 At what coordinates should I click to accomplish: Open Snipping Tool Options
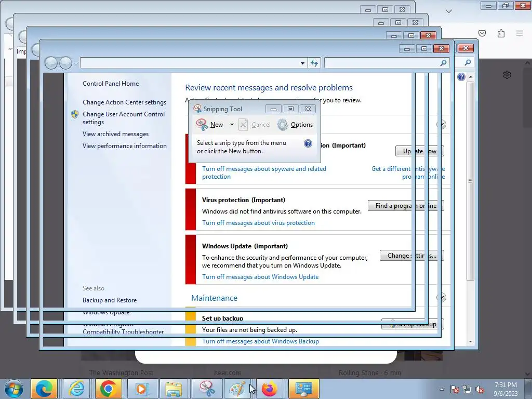(x=295, y=125)
